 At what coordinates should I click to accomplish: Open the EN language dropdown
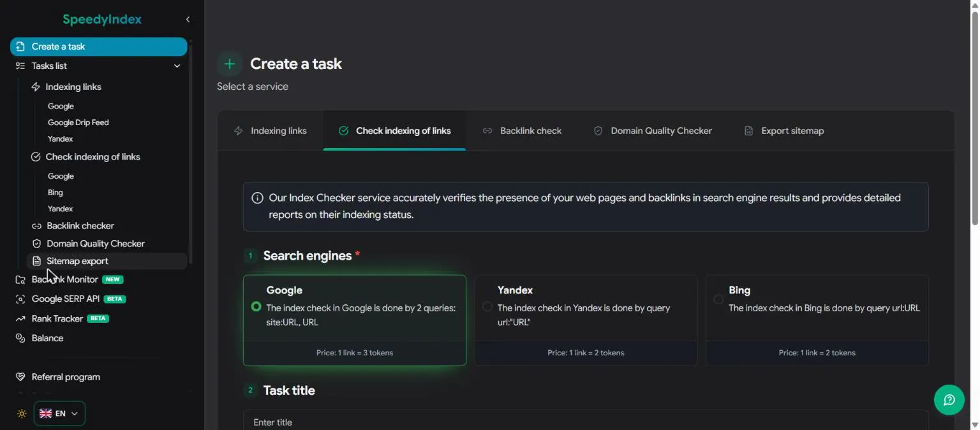(x=59, y=413)
